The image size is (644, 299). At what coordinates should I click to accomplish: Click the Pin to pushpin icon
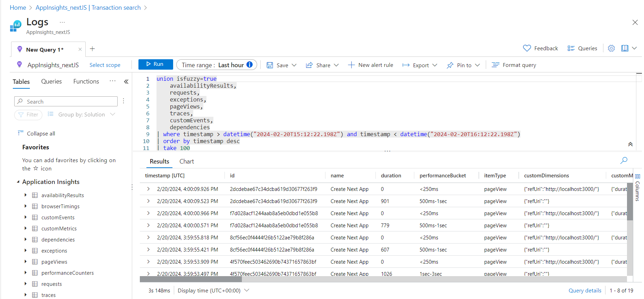pyautogui.click(x=450, y=65)
